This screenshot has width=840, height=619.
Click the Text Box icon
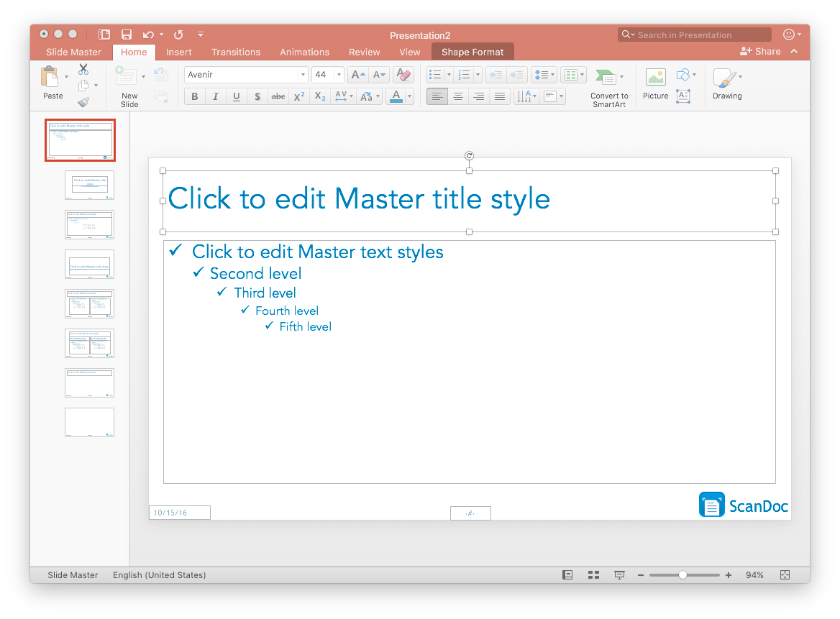tap(683, 96)
